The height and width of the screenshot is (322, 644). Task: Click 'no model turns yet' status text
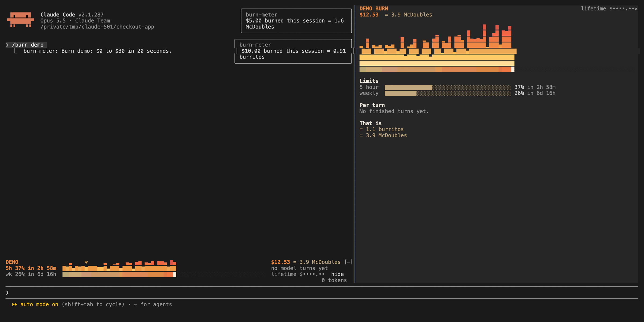tap(299, 268)
